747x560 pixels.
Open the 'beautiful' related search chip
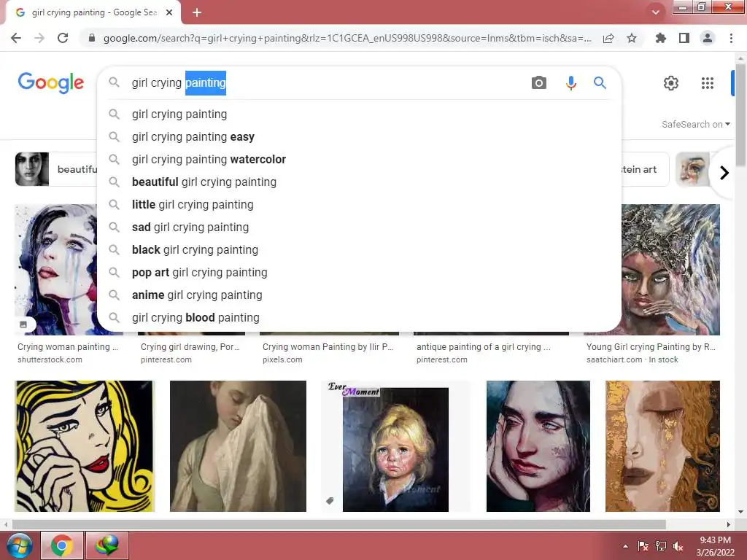56,169
